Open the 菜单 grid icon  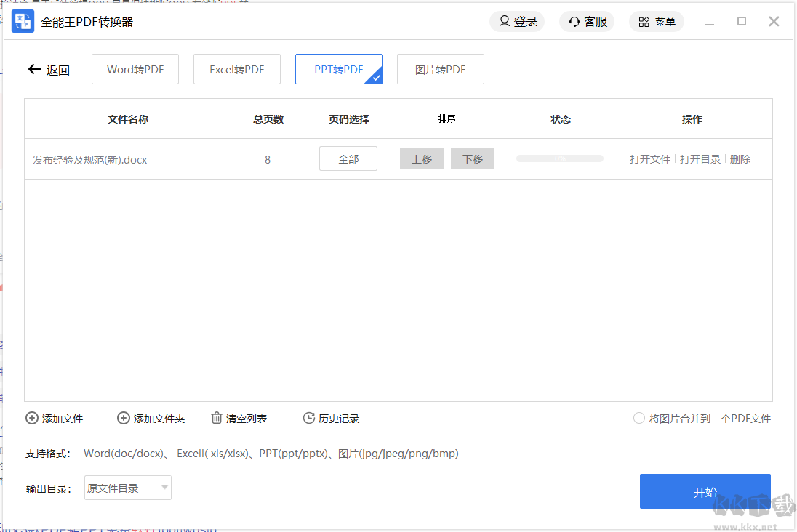643,21
